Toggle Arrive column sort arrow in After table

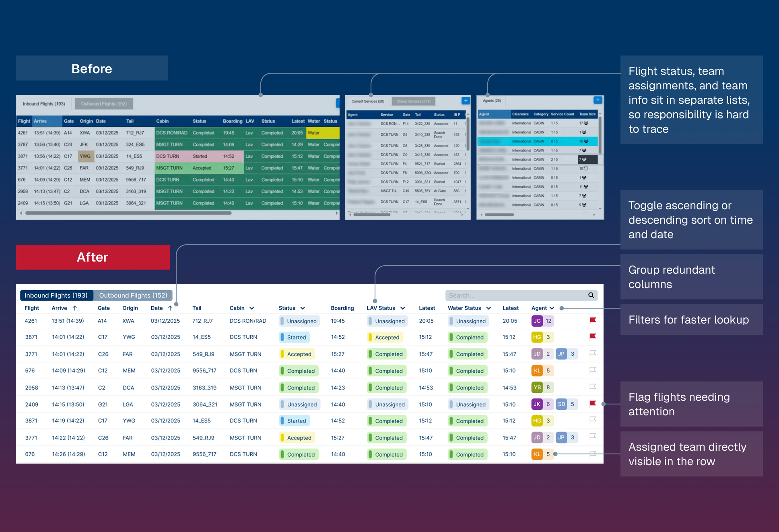point(74,308)
